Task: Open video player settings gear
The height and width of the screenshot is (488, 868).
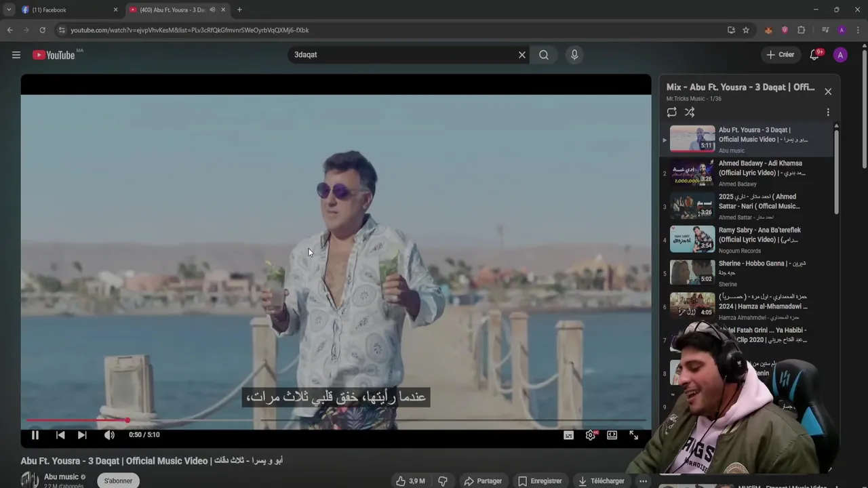Action: tap(591, 435)
